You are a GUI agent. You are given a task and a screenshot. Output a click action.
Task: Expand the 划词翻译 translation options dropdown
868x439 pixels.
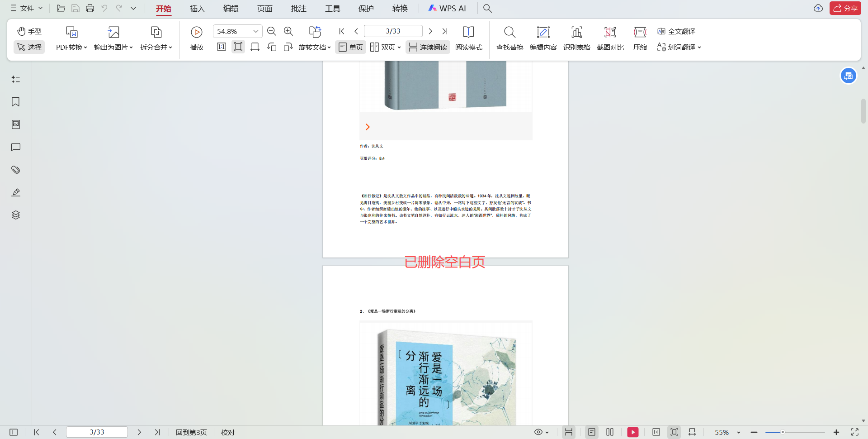pos(700,47)
